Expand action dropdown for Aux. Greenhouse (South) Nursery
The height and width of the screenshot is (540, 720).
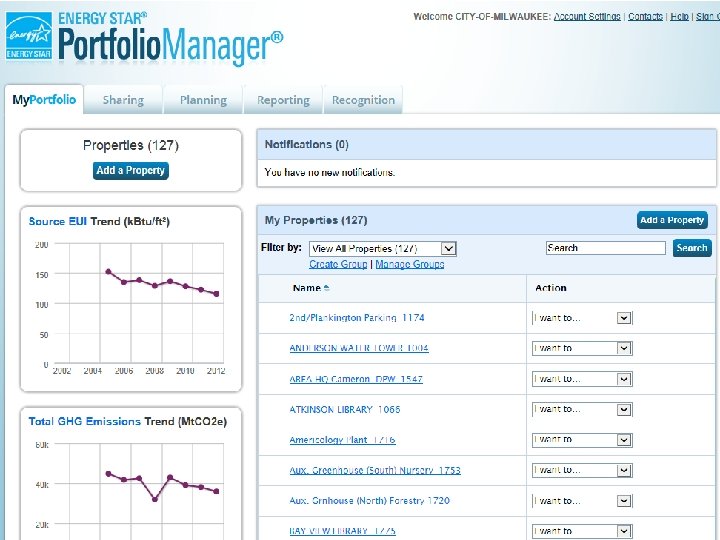coord(582,470)
